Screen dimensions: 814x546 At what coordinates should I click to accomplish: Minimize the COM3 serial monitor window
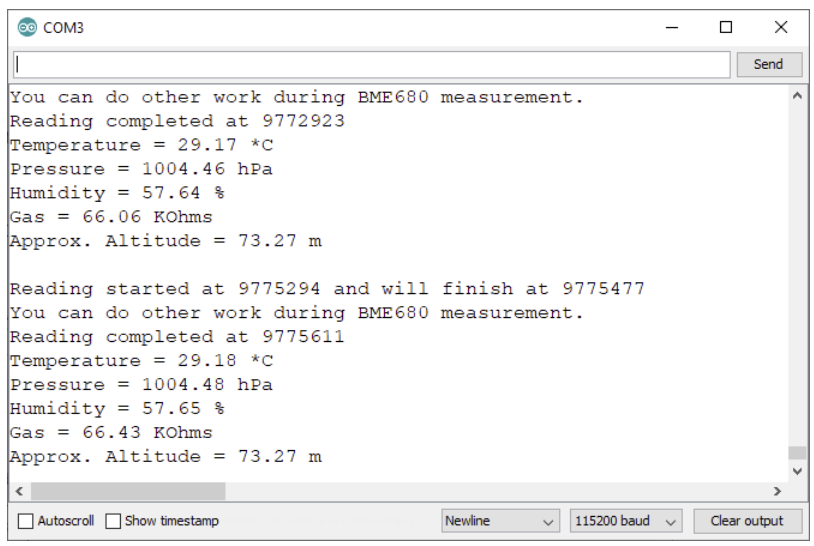[x=672, y=28]
